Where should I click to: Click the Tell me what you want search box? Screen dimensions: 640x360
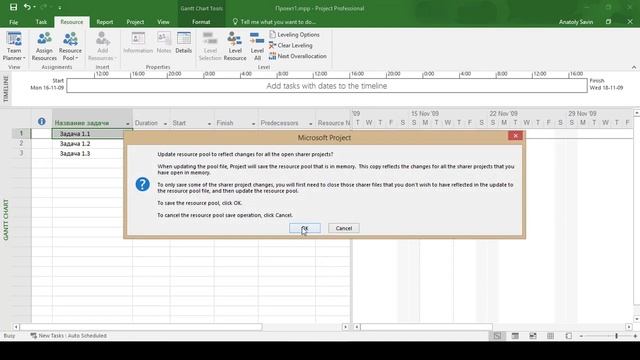coord(274,22)
